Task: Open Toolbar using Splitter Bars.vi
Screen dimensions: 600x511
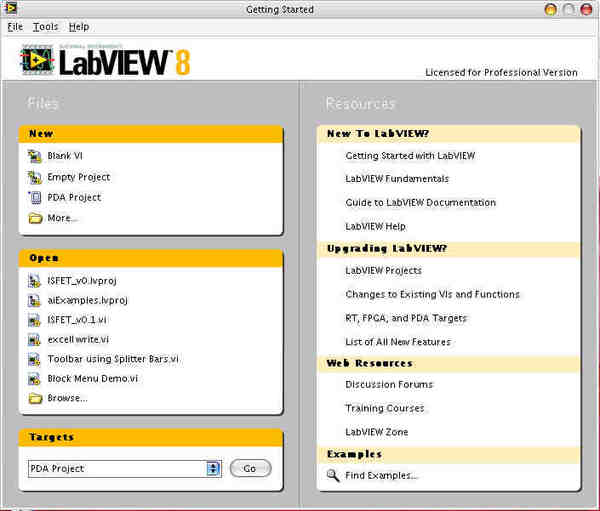Action: [113, 359]
